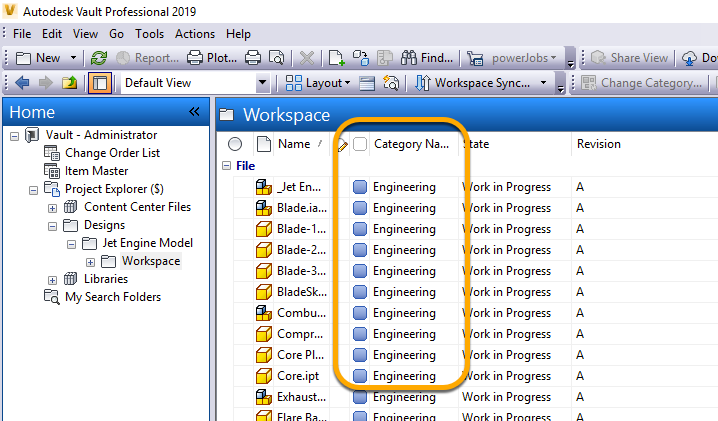Click the Blade-1 part file icon
Screen dimensions: 718x421
(264, 229)
